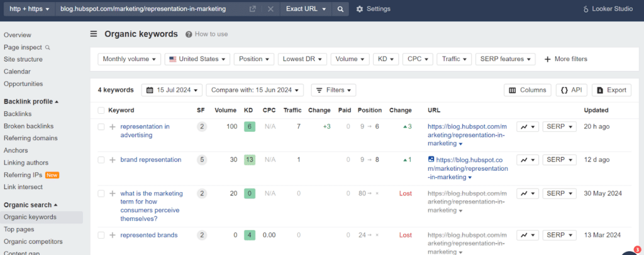Image resolution: width=644 pixels, height=255 pixels.
Task: Open Top pages report
Action: (19, 230)
